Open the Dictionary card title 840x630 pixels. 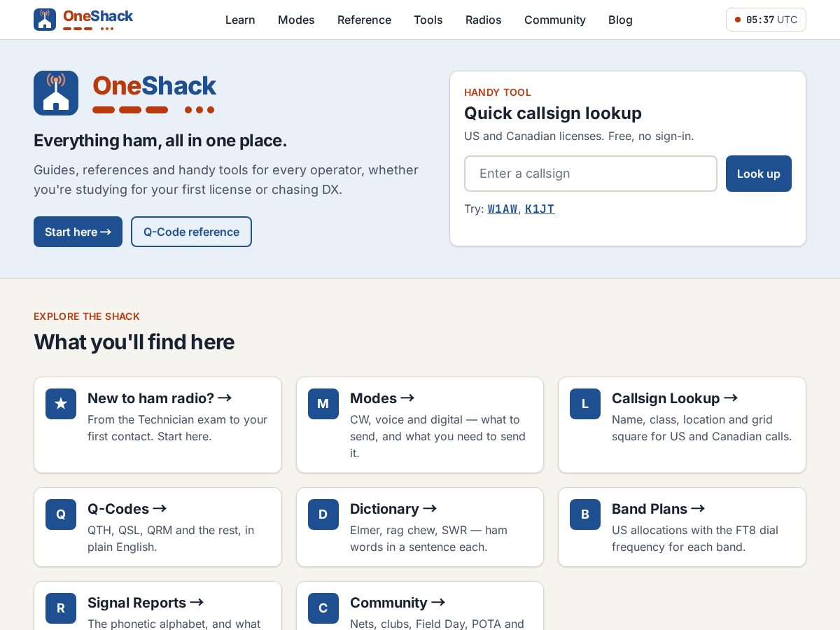tap(393, 509)
